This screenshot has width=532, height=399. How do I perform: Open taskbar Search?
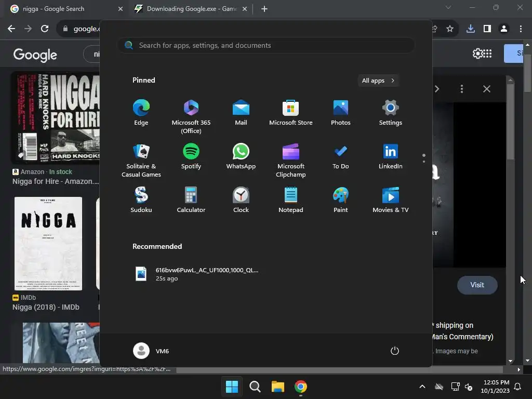tap(255, 387)
